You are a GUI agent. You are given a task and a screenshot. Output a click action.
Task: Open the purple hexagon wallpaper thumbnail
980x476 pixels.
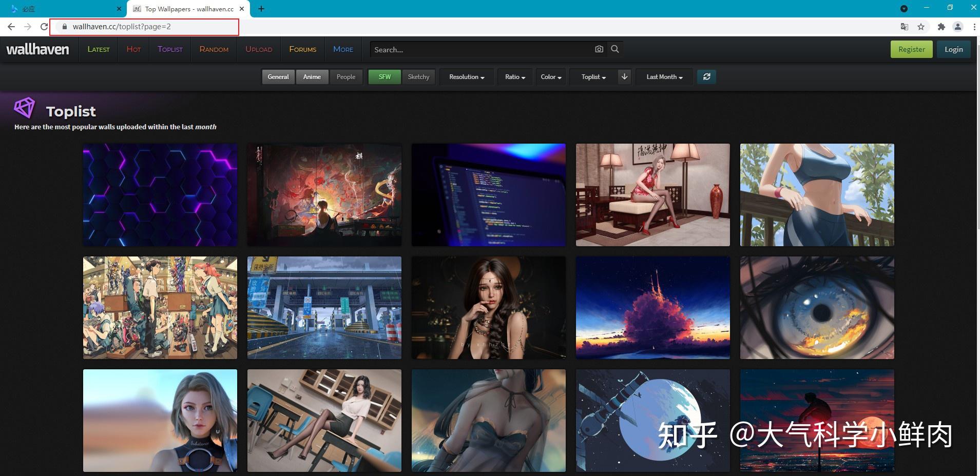pos(160,195)
